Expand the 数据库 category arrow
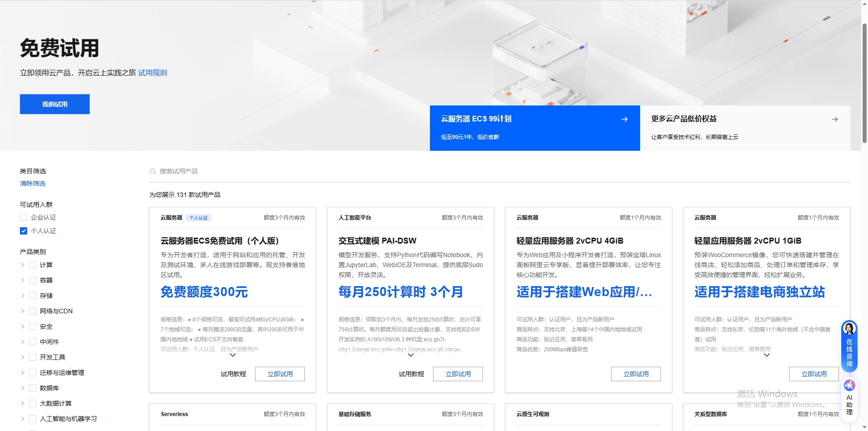 point(23,388)
